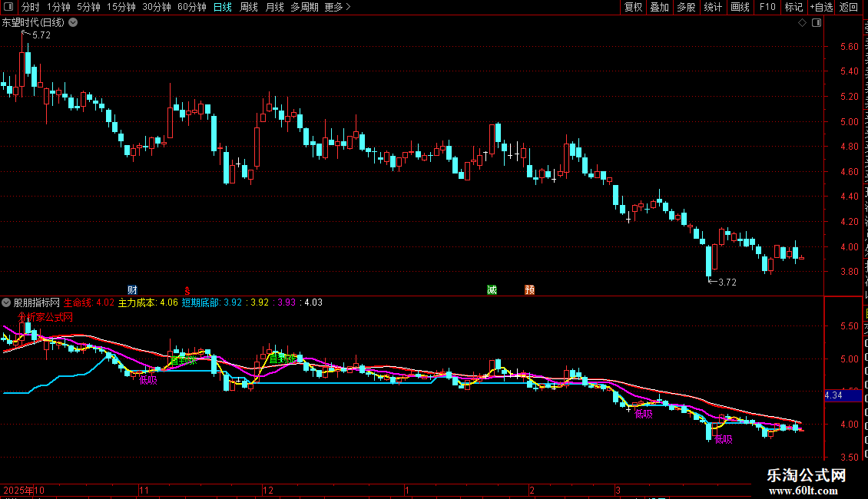Click the diamond icon above the main chart
Image resolution: width=868 pixels, height=499 pixels.
(x=802, y=23)
